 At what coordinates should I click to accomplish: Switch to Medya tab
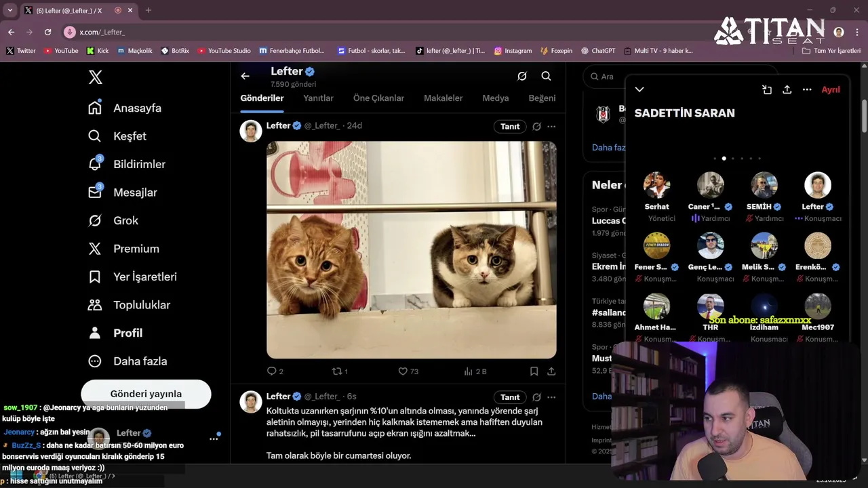coord(496,98)
